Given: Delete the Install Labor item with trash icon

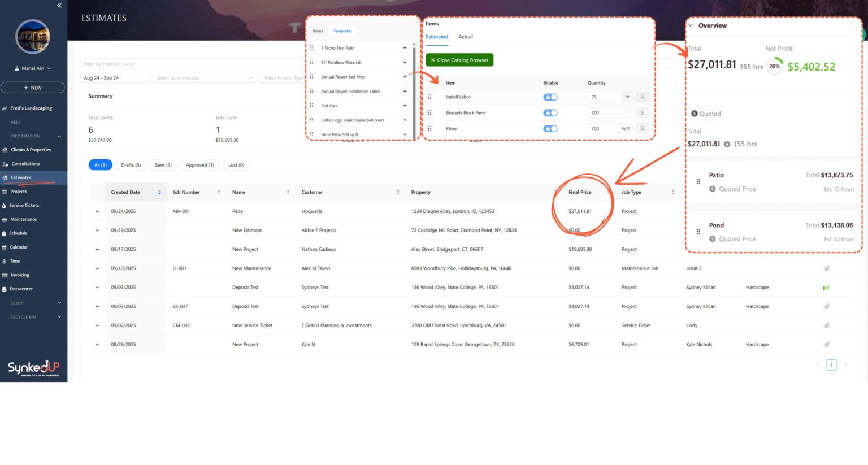Looking at the screenshot, I should 642,97.
